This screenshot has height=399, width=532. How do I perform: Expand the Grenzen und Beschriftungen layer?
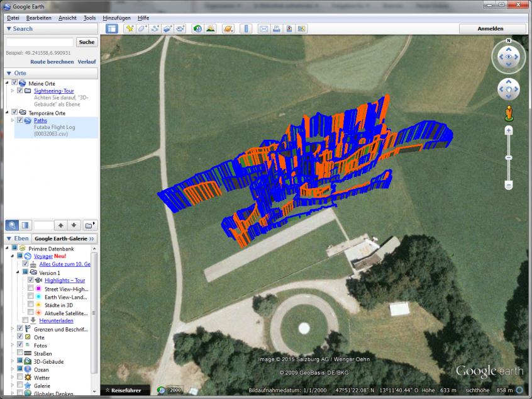[13, 329]
